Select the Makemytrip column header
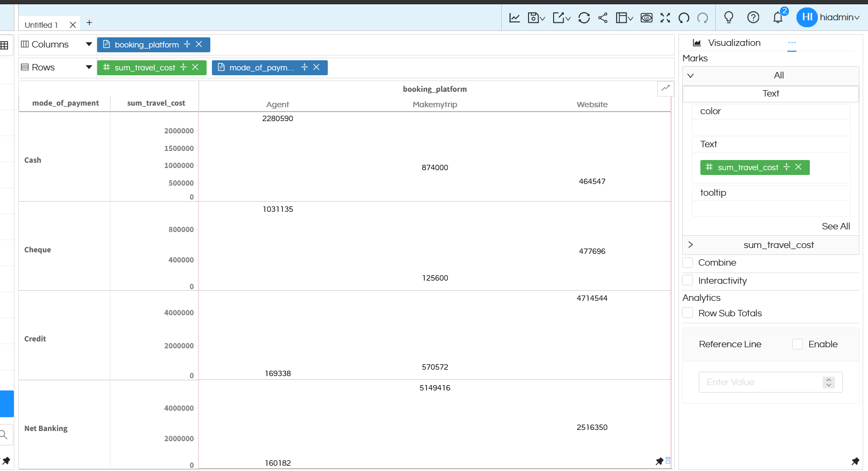 click(x=435, y=105)
